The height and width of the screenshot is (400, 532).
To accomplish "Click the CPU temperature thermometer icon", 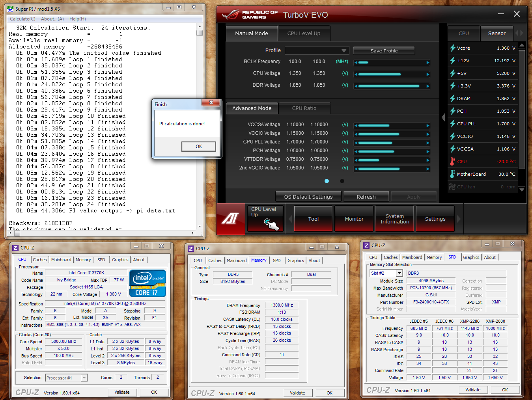I will 453,162.
